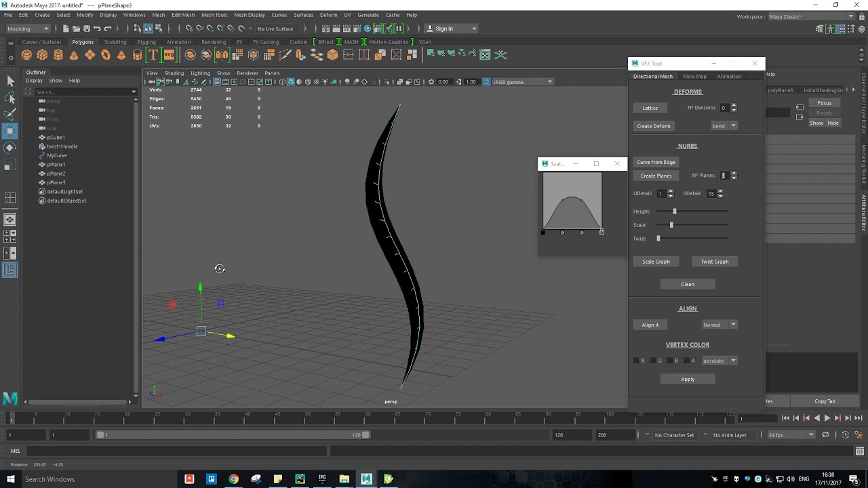Image resolution: width=868 pixels, height=488 pixels.
Task: Click the save scene icon
Action: (x=86, y=28)
